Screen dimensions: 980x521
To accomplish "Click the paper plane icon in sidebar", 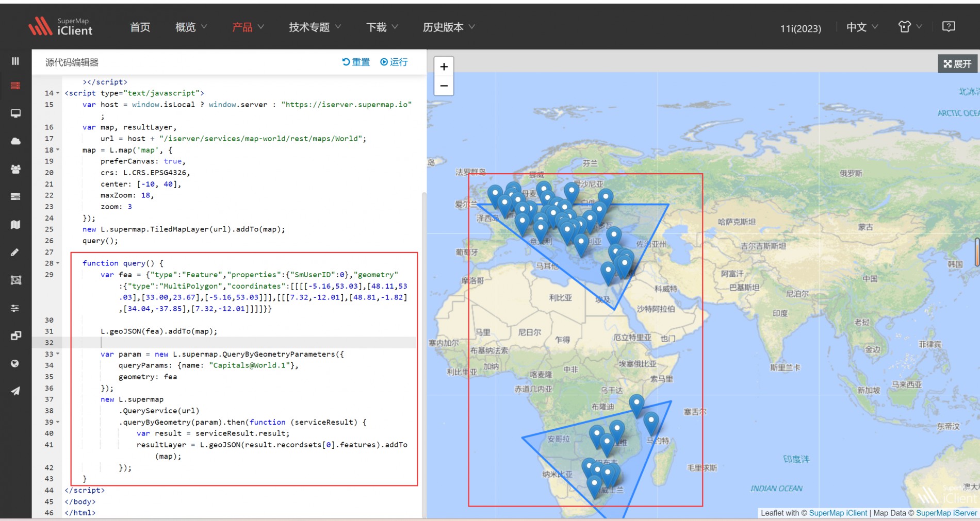I will pos(15,391).
